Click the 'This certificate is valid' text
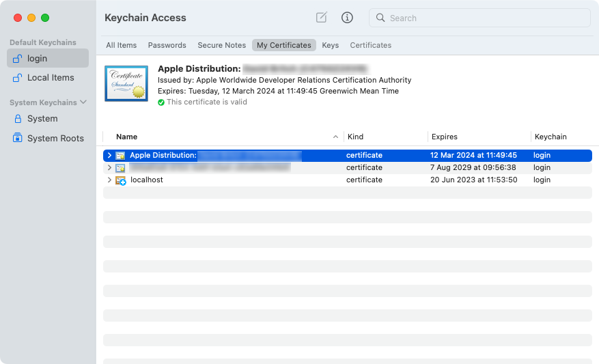 click(x=207, y=102)
